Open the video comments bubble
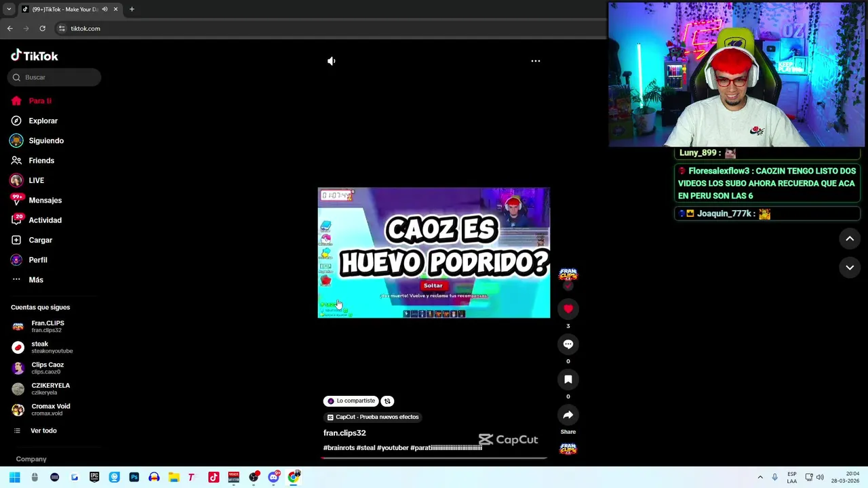The image size is (868, 488). [x=568, y=344]
